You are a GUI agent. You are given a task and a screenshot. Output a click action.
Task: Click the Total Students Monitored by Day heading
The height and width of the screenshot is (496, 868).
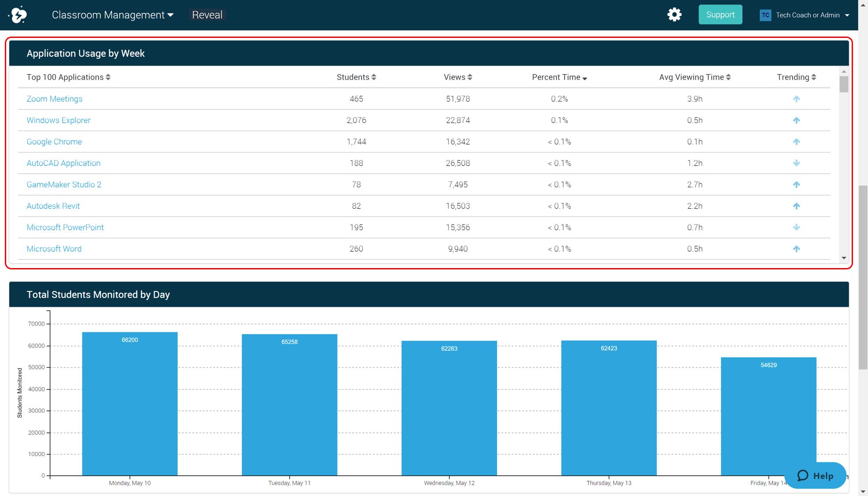[98, 295]
